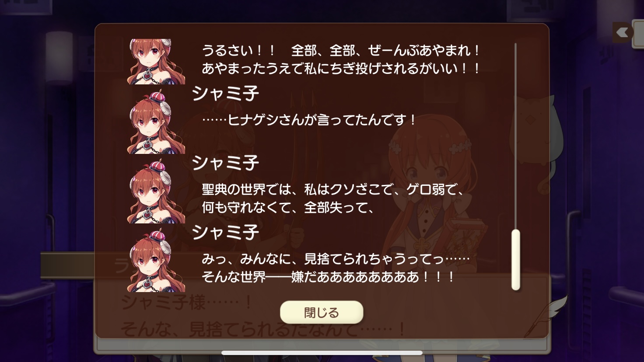Tap the iOS home indicator bar
Image resolution: width=644 pixels, height=362 pixels.
[x=322, y=353]
